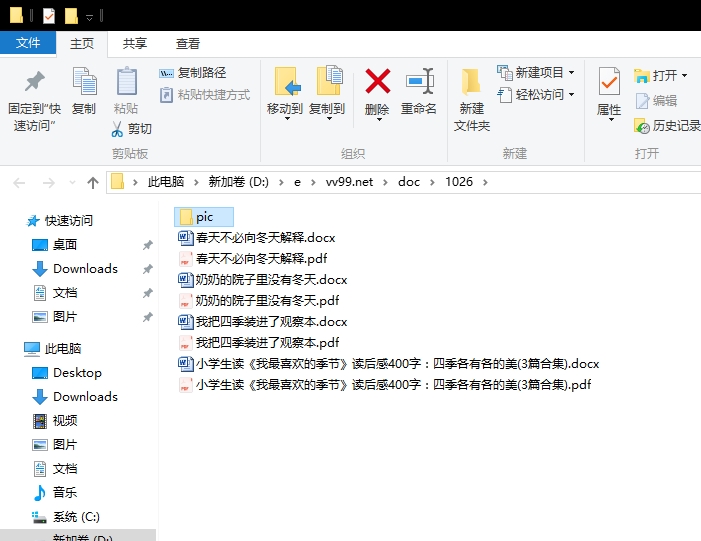This screenshot has width=701, height=541.
Task: Open Downloads under This PC
Action: pyautogui.click(x=75, y=397)
